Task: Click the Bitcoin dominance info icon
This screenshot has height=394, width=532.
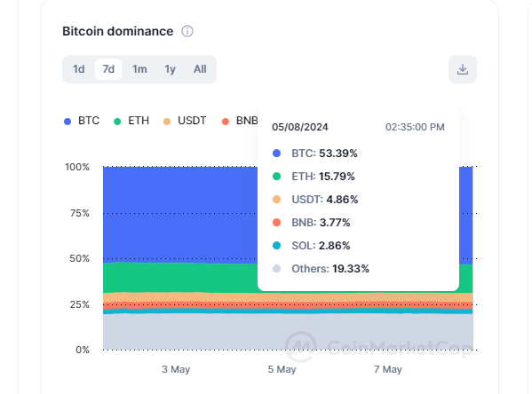Action: pos(187,31)
